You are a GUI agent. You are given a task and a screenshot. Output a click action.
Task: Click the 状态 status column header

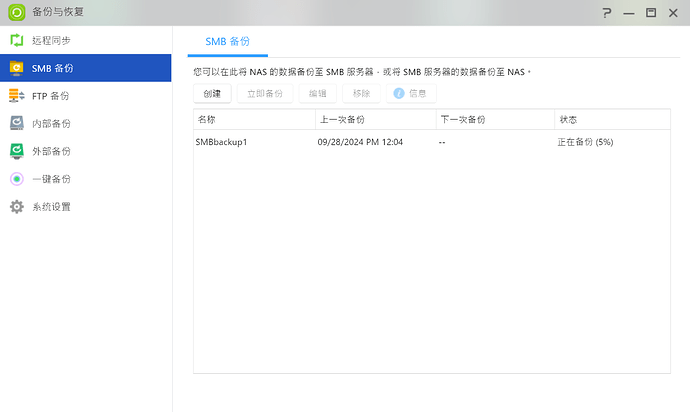612,119
